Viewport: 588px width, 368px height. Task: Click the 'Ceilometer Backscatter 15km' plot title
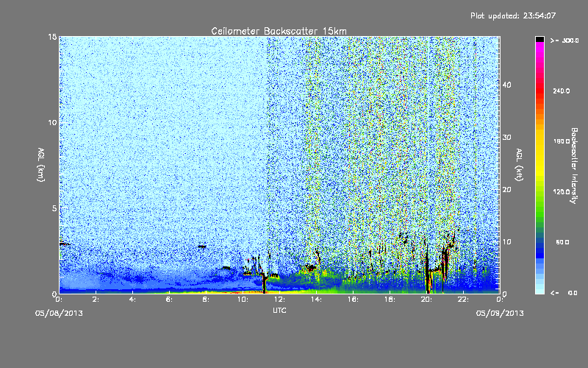[x=279, y=31]
